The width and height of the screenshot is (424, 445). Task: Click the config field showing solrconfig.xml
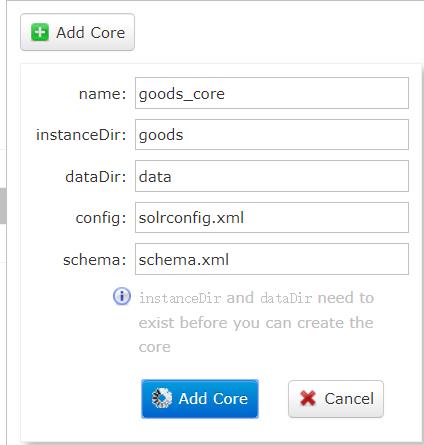point(272,217)
